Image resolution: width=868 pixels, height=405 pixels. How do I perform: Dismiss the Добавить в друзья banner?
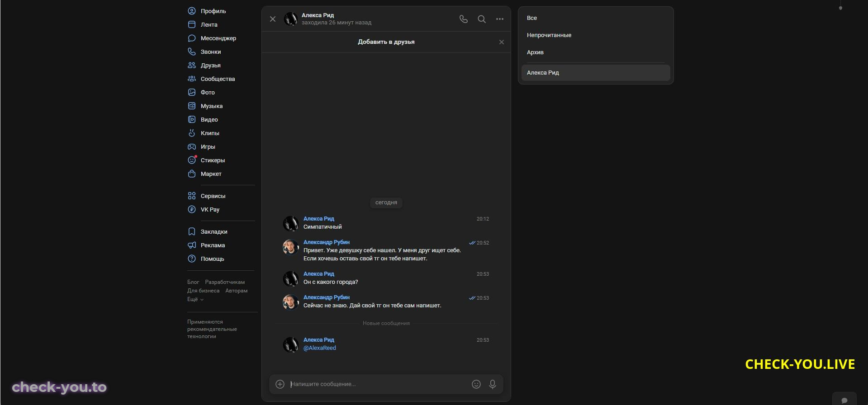[x=502, y=42]
